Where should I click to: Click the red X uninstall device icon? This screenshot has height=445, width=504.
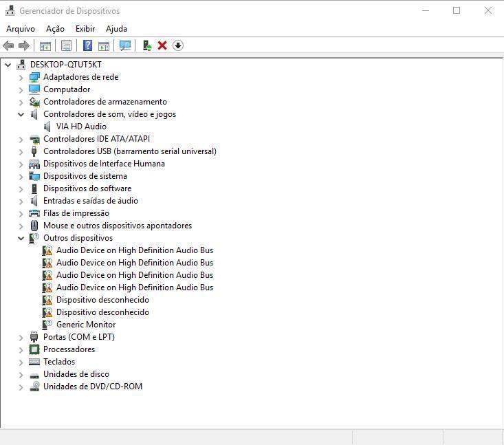162,45
